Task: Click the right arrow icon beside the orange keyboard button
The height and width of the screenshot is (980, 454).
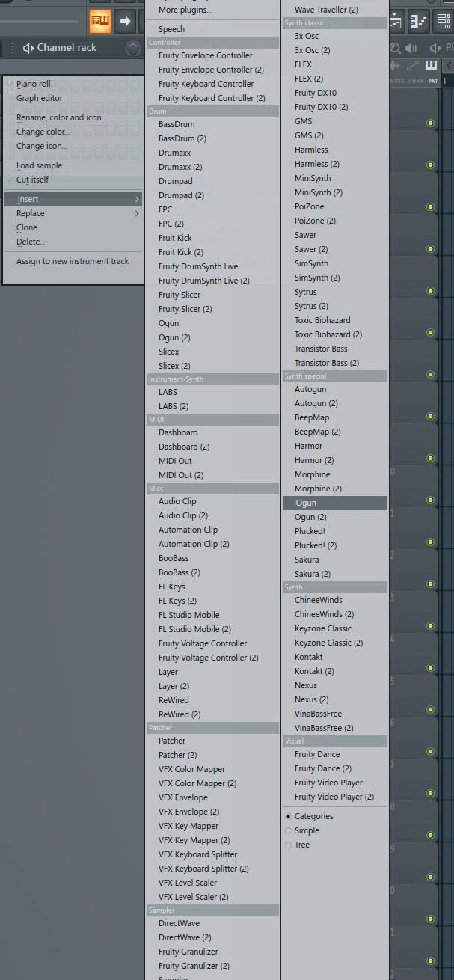Action: [x=124, y=21]
